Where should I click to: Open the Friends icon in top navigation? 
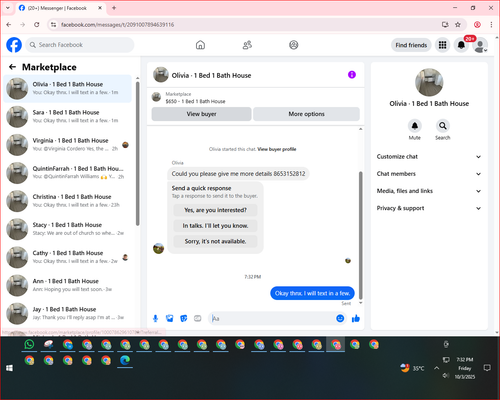pyautogui.click(x=247, y=45)
